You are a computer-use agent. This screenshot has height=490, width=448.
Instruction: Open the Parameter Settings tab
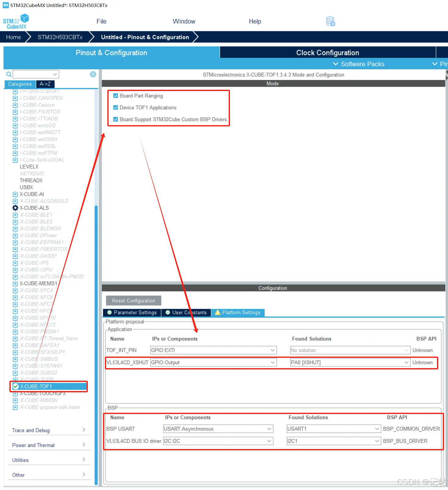coord(132,313)
